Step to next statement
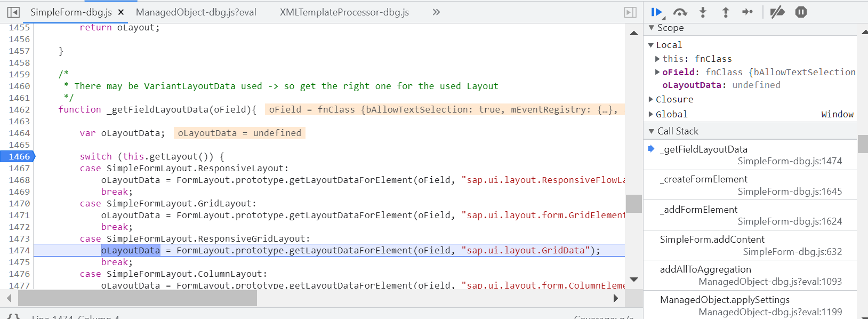The width and height of the screenshot is (868, 319). 748,12
